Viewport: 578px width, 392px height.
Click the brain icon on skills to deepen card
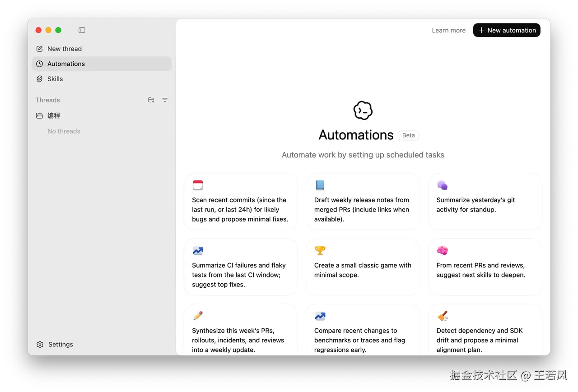point(442,250)
